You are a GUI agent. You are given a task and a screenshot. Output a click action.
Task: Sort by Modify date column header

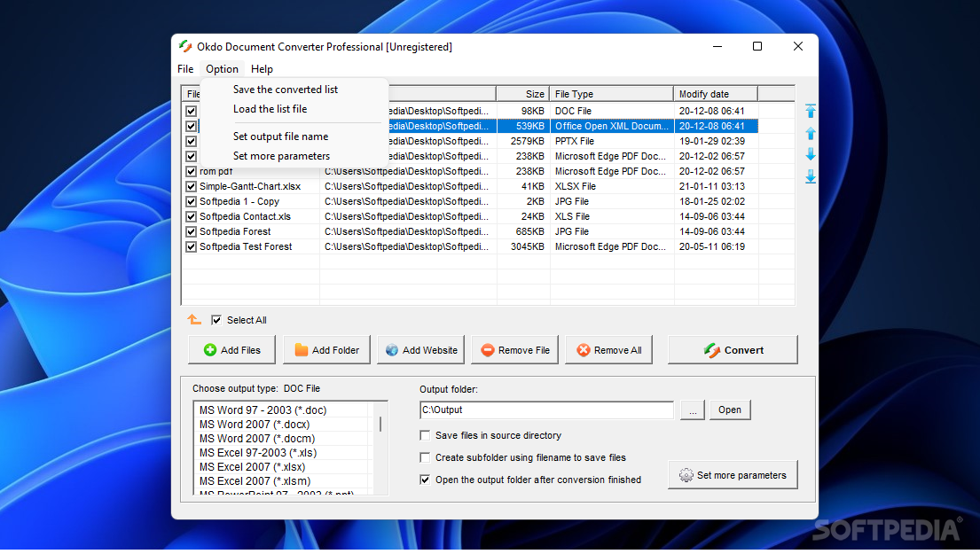(x=716, y=94)
